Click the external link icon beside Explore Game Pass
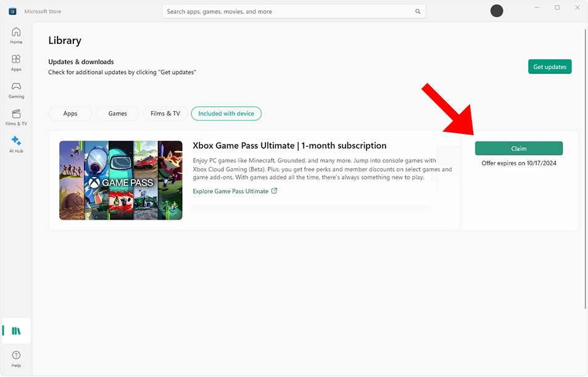The width and height of the screenshot is (588, 377). (x=274, y=191)
